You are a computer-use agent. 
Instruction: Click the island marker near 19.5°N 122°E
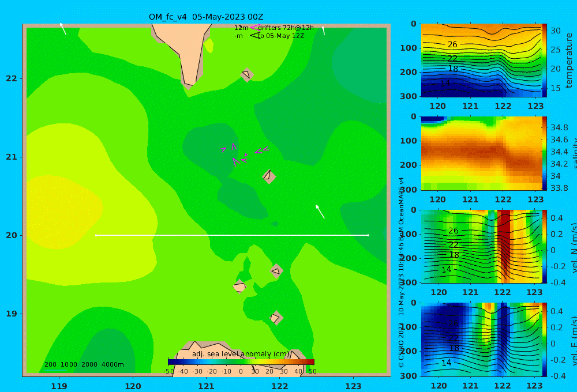pos(276,271)
